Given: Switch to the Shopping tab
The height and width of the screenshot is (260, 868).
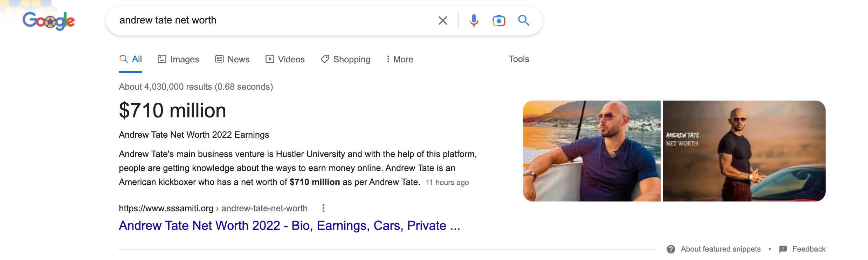Looking at the screenshot, I should pos(346,59).
